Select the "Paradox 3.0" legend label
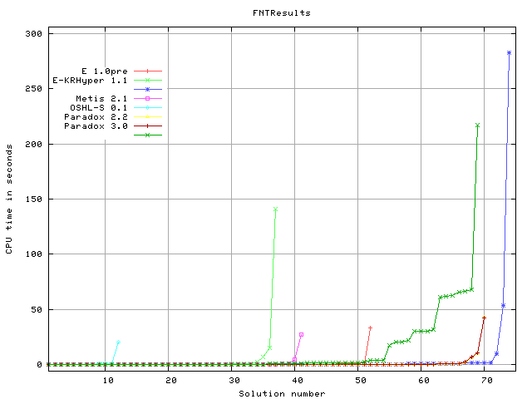This screenshot has width=532, height=399. [96, 126]
